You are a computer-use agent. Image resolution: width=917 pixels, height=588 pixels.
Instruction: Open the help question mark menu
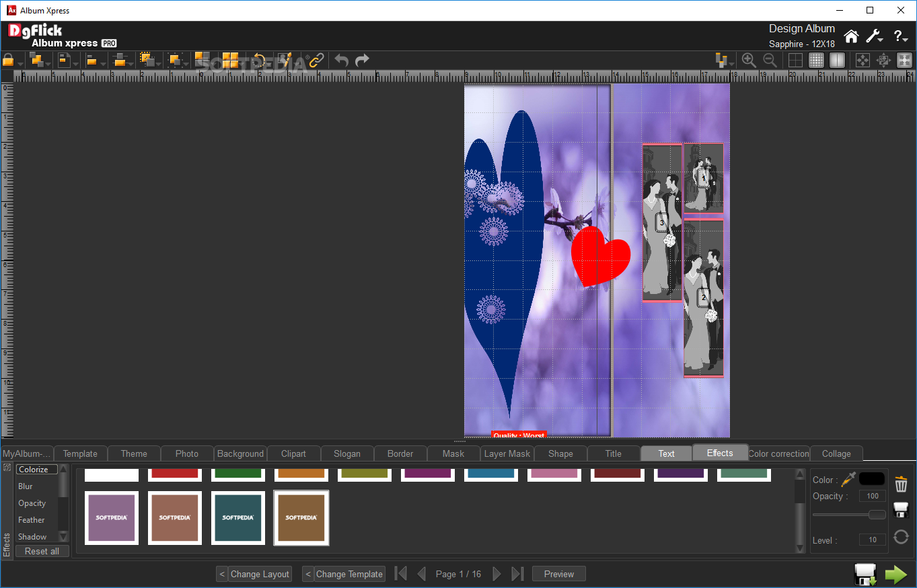pos(901,36)
